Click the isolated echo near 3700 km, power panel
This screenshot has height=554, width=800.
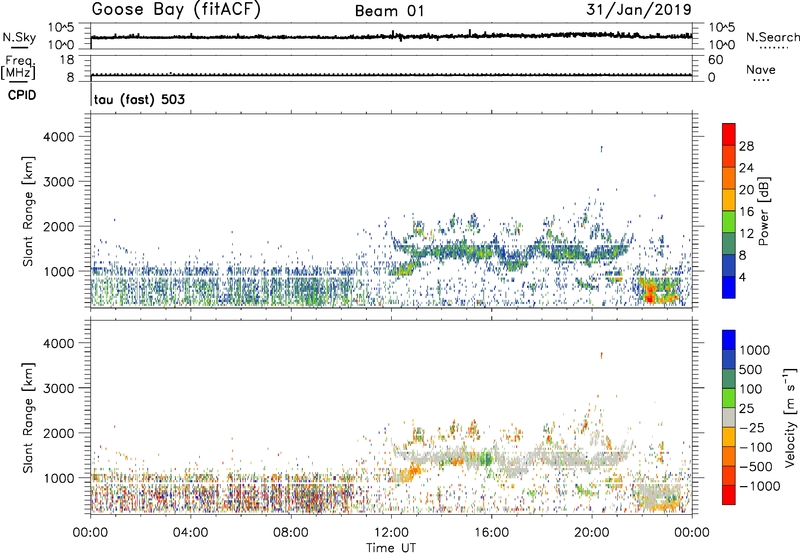coord(602,149)
